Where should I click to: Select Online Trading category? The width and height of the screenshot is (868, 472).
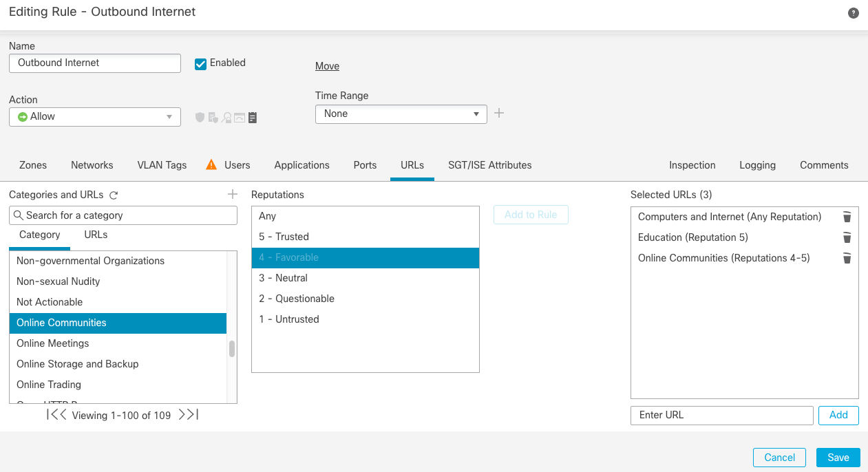pyautogui.click(x=118, y=385)
